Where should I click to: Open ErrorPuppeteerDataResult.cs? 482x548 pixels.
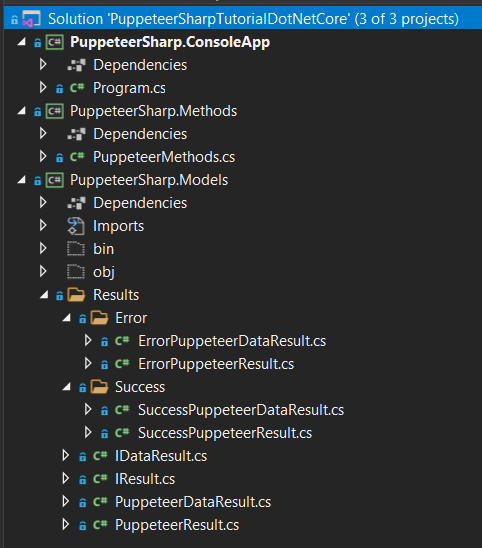(x=232, y=341)
